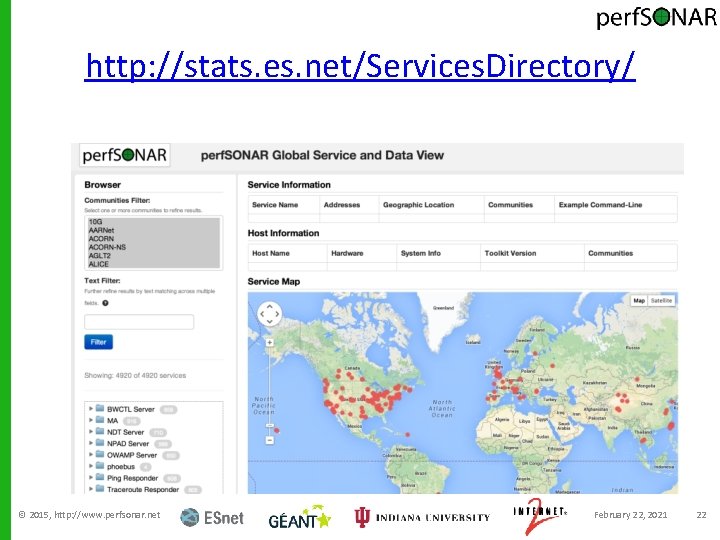This screenshot has width=720, height=540.
Task: Click the Text Filter input field
Action: (139, 322)
